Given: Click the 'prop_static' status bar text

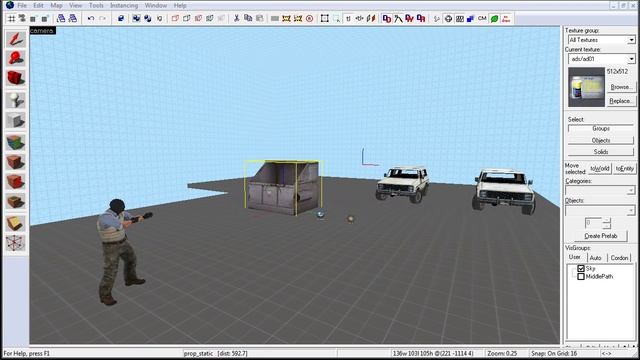Looking at the screenshot, I should 198,353.
